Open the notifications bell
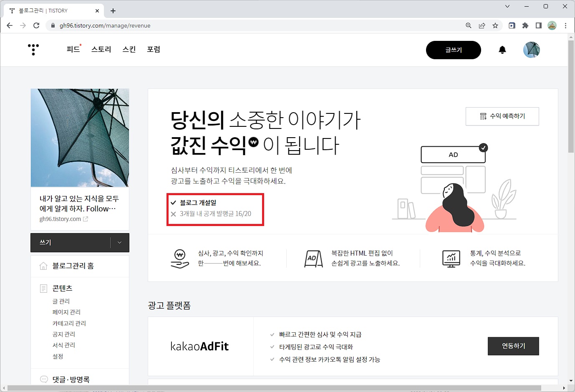The height and width of the screenshot is (392, 575). tap(502, 50)
